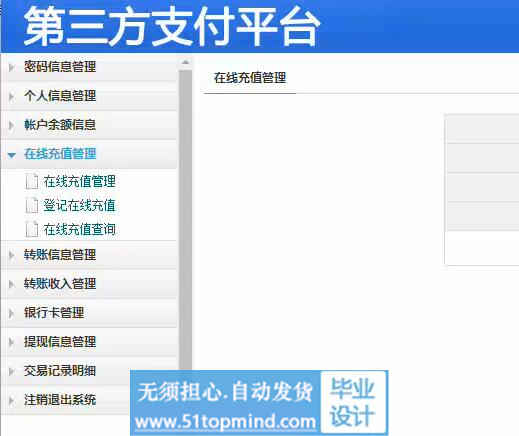The width and height of the screenshot is (519, 436).
Task: Collapse the 在线充值管理 blue arrow
Action: click(12, 155)
